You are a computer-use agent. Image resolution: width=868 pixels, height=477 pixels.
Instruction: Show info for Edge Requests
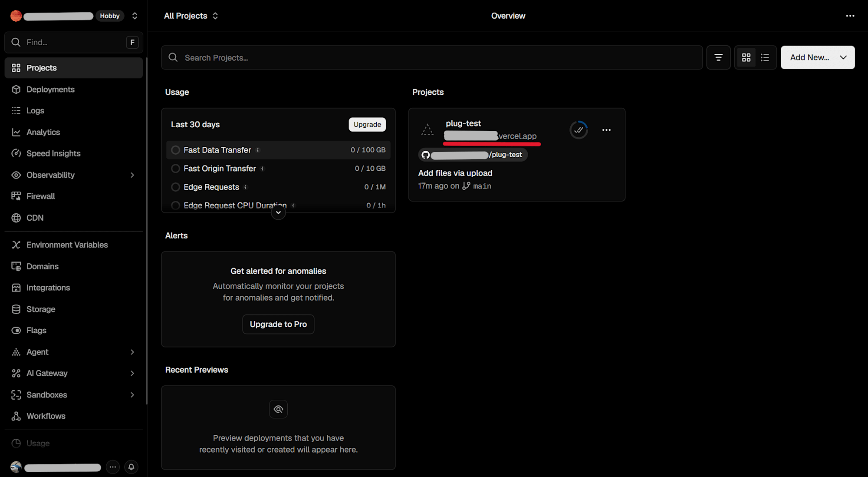[x=246, y=187]
